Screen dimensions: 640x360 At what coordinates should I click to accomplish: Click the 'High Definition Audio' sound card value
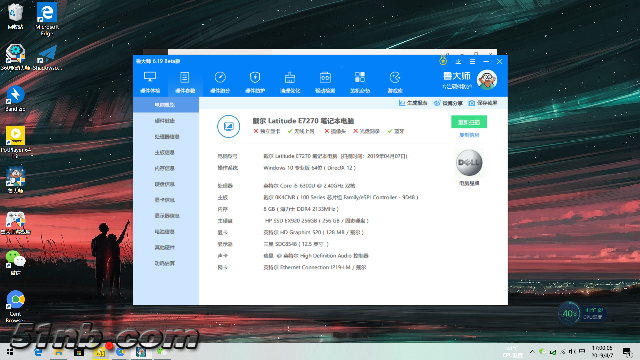317,256
